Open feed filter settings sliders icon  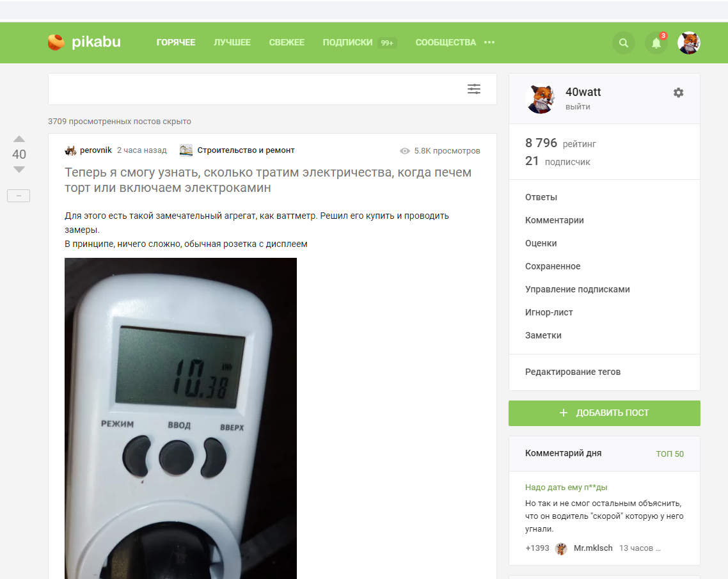(473, 89)
